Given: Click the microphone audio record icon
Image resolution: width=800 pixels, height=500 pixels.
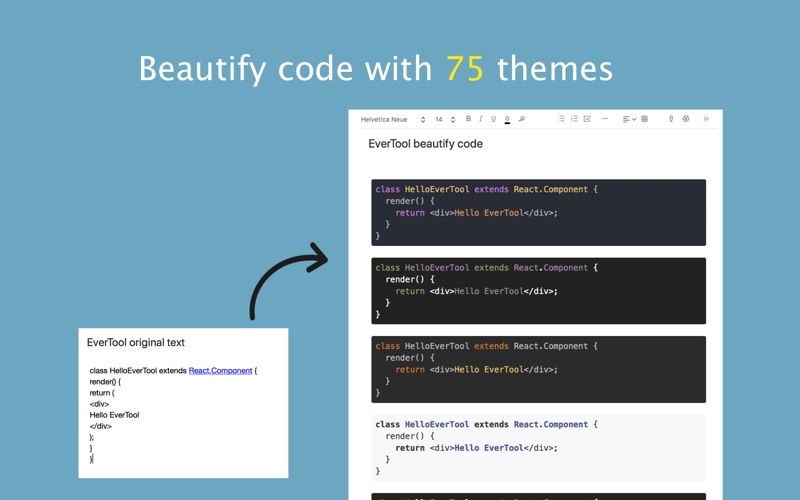Looking at the screenshot, I should pos(671,119).
